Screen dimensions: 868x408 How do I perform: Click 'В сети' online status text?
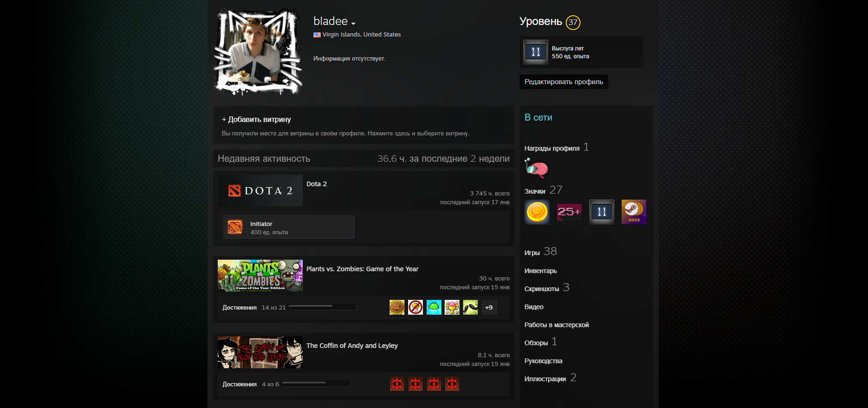[x=538, y=117]
